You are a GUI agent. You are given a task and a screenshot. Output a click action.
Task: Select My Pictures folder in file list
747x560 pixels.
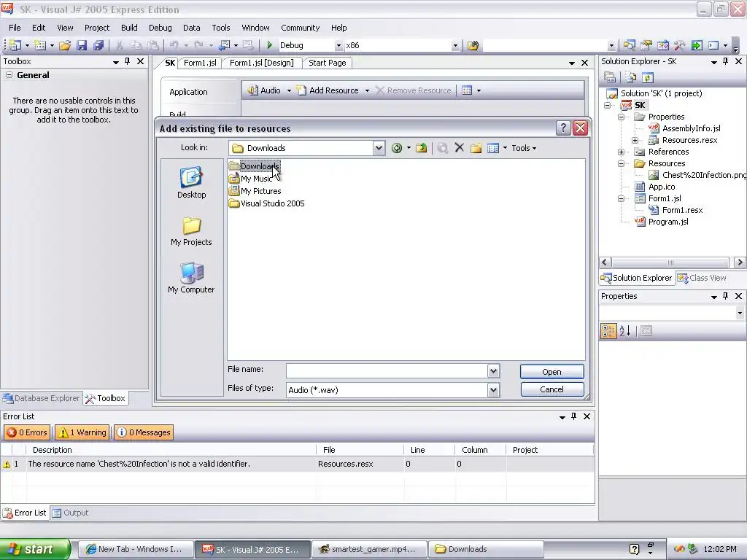coord(255,191)
